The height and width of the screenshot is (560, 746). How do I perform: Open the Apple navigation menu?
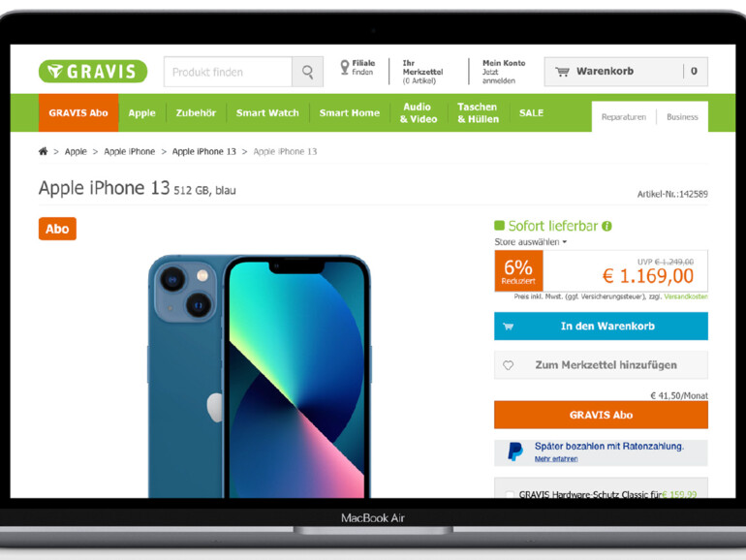141,113
